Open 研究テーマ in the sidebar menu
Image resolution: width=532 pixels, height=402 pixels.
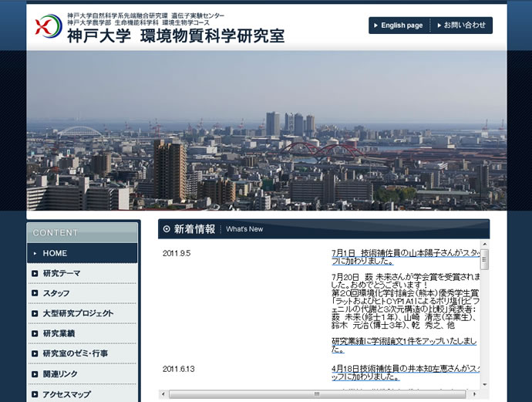point(82,273)
